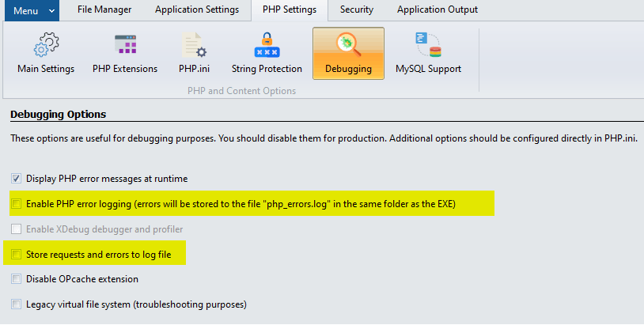Disable Display PHP error messages checkbox

(17, 179)
